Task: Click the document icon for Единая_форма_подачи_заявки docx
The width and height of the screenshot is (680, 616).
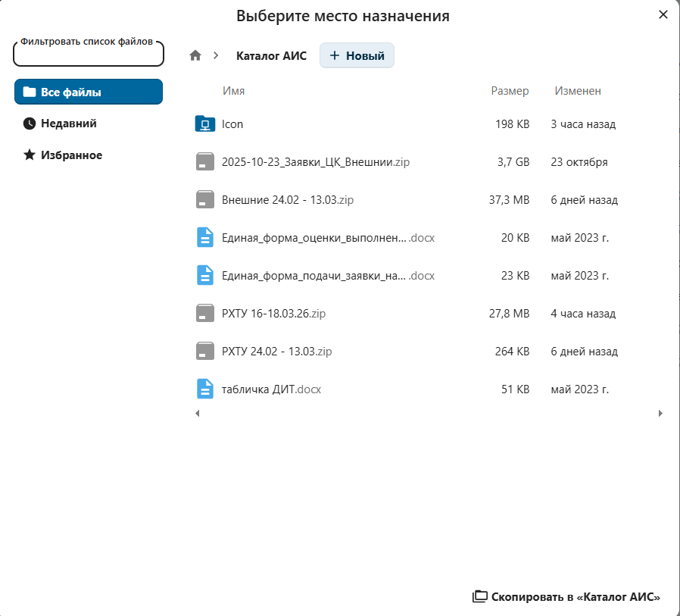Action: (x=205, y=276)
